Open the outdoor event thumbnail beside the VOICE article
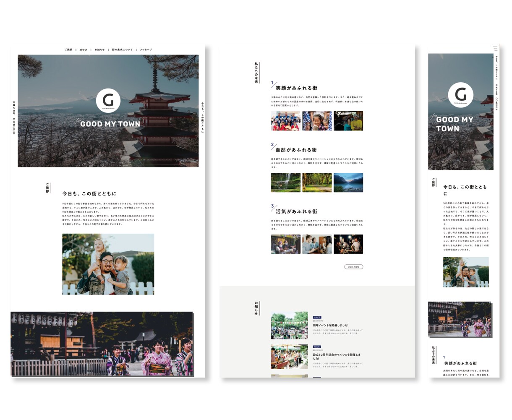 (289, 325)
